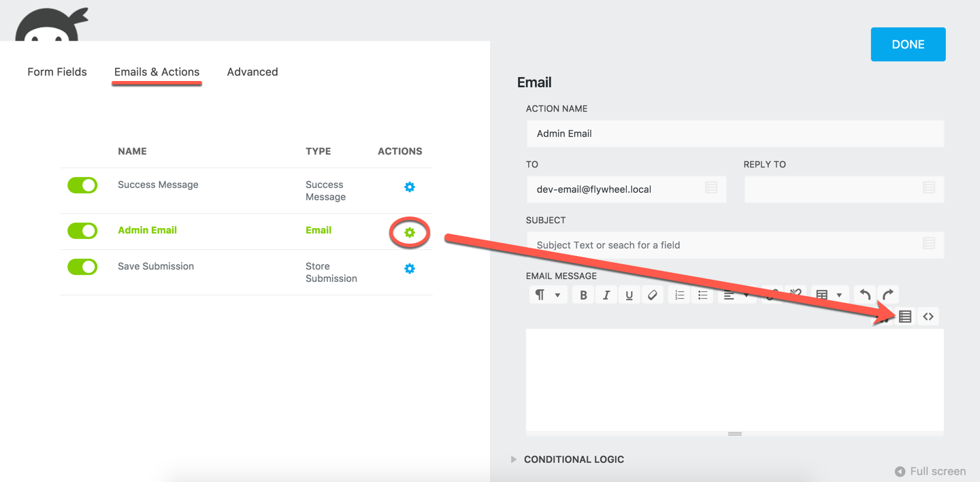Insert an ordered numbered list
Screen dimensions: 980x482
[x=679, y=295]
